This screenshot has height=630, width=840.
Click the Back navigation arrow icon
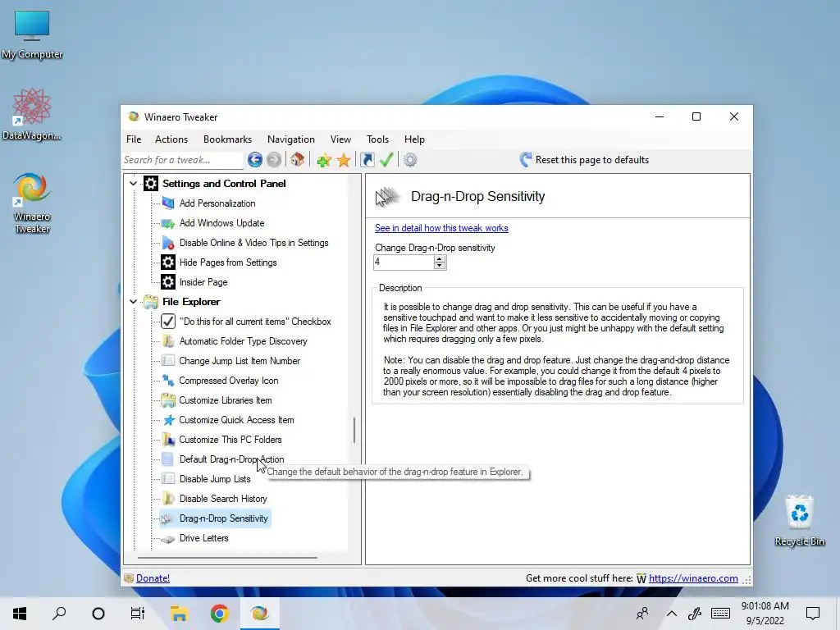[x=255, y=160]
